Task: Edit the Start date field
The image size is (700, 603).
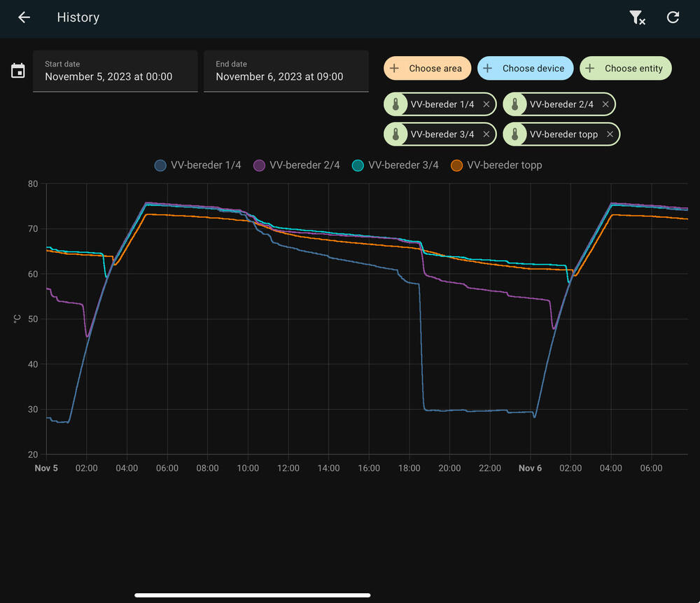Action: click(x=115, y=71)
